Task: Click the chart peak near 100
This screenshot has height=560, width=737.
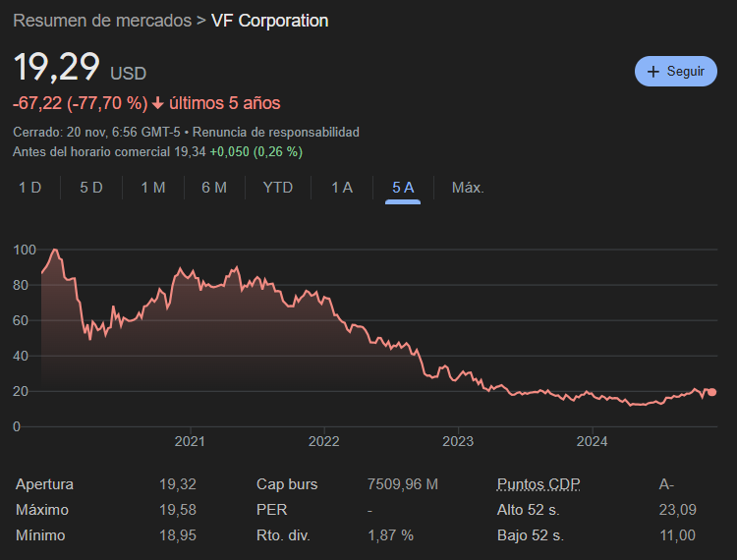Action: pos(55,251)
